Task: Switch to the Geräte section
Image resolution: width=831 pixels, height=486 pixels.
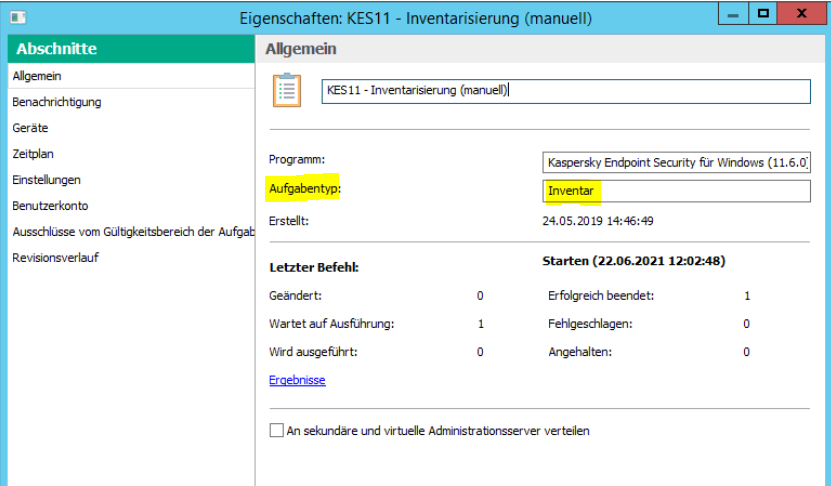Action: (30, 128)
